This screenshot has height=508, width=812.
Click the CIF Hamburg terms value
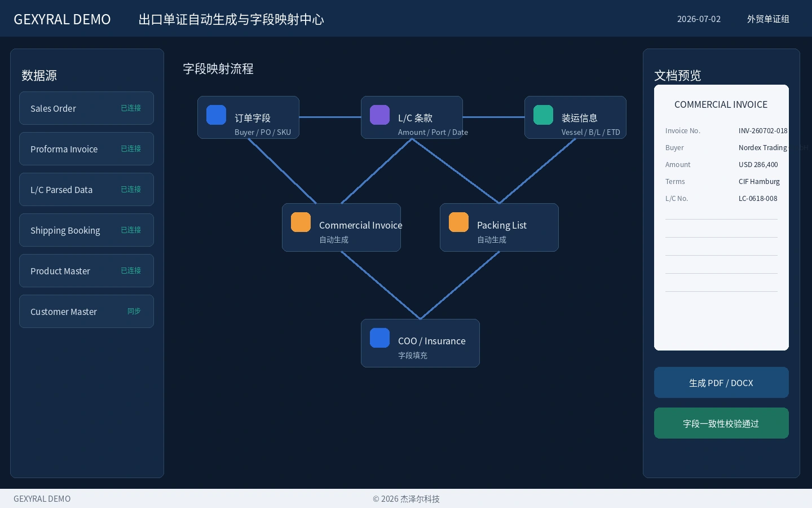760,181
